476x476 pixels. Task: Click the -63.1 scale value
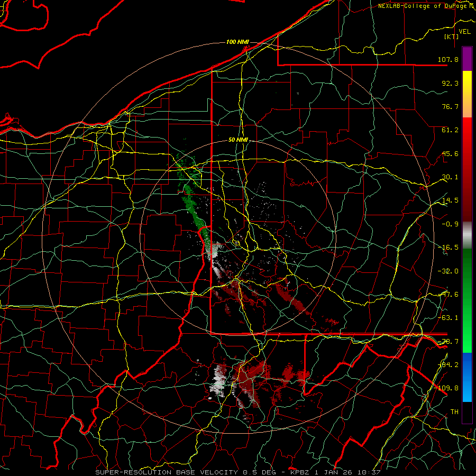448,318
